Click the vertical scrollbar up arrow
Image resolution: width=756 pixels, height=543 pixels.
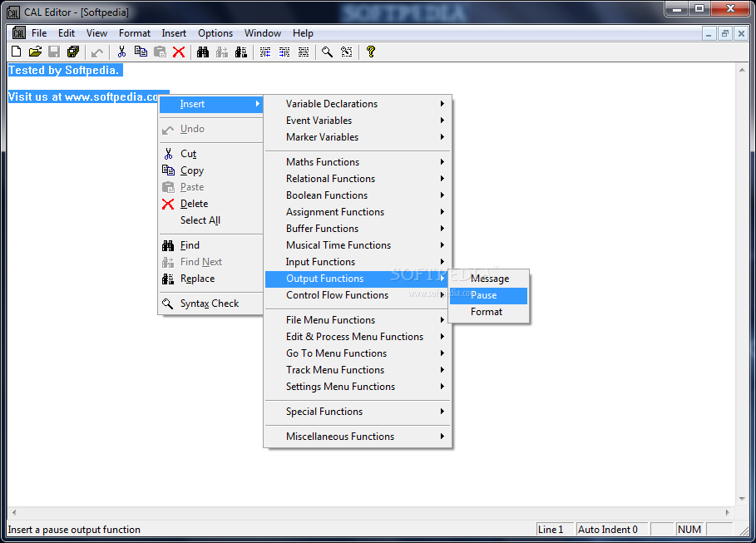click(742, 70)
